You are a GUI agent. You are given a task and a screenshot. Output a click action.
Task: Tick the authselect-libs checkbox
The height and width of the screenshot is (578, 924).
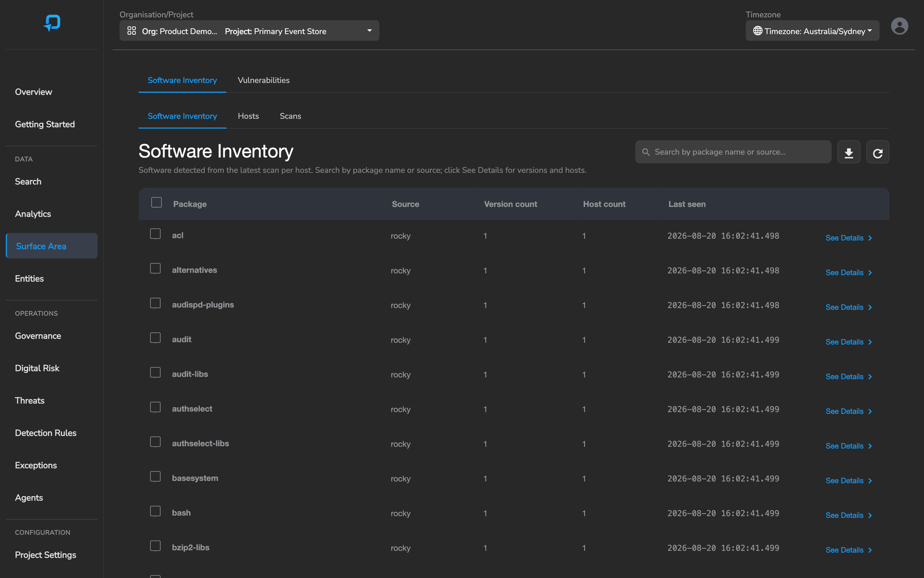pos(155,442)
